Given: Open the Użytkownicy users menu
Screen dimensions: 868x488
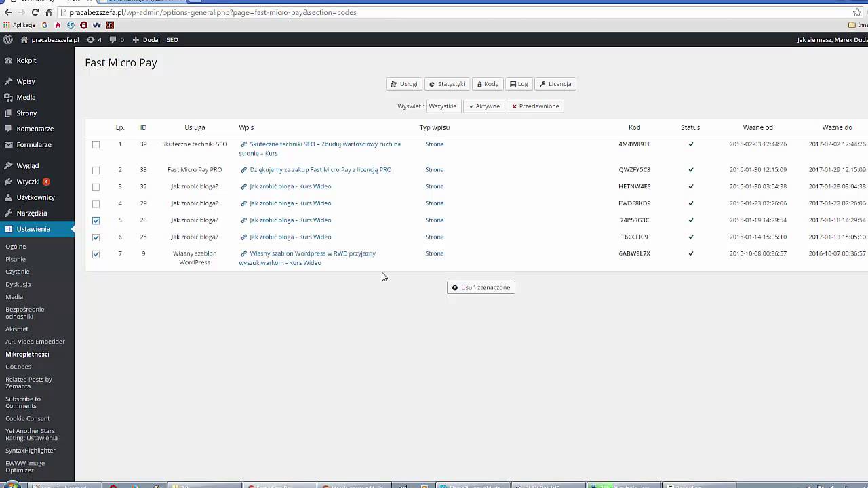Looking at the screenshot, I should point(37,197).
